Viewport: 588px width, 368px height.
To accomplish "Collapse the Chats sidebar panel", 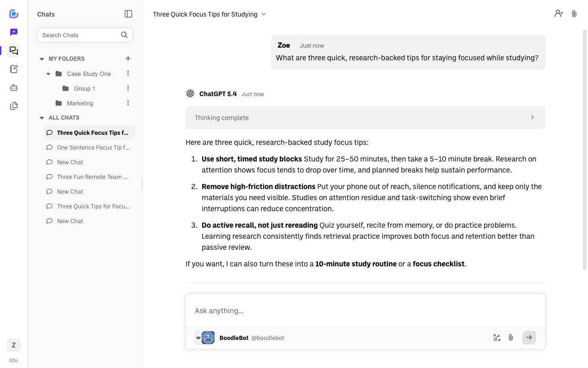I will coord(129,14).
